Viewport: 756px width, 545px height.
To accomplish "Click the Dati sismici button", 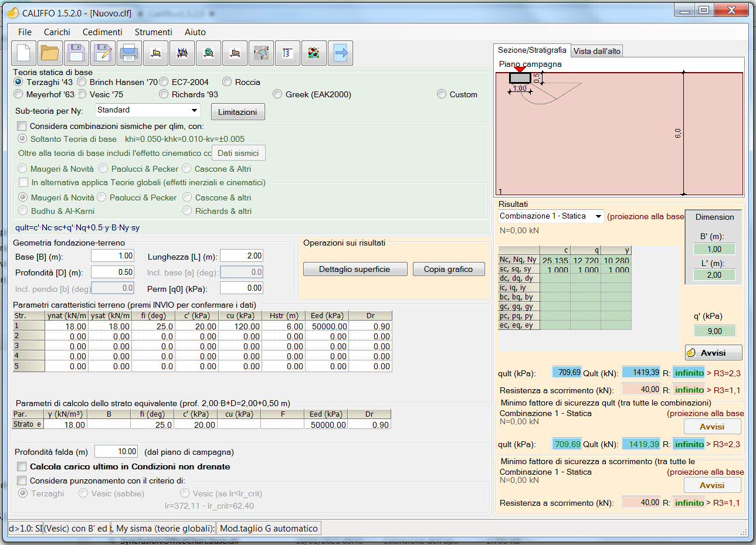I will click(238, 153).
